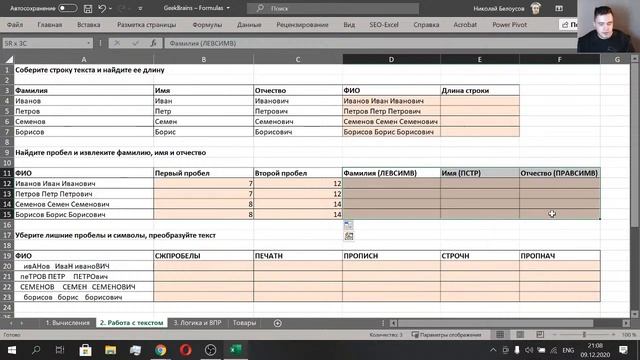
Task: Open the Вид ribbon tab
Action: 349,25
